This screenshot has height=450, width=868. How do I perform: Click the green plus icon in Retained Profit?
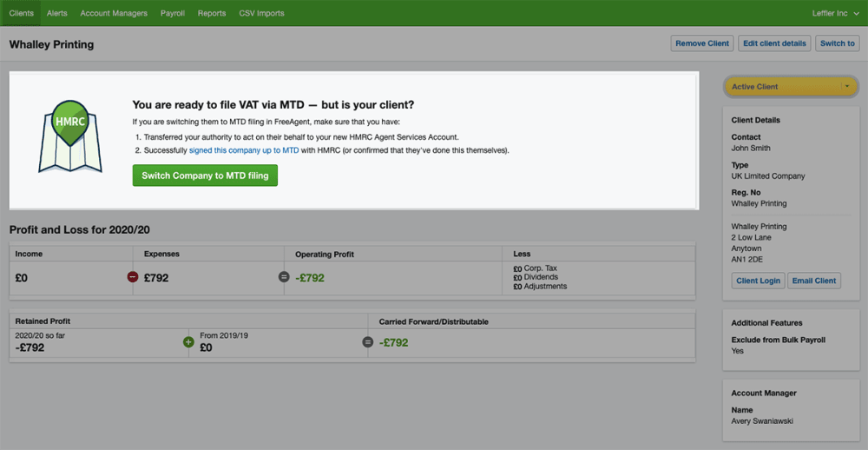click(188, 342)
